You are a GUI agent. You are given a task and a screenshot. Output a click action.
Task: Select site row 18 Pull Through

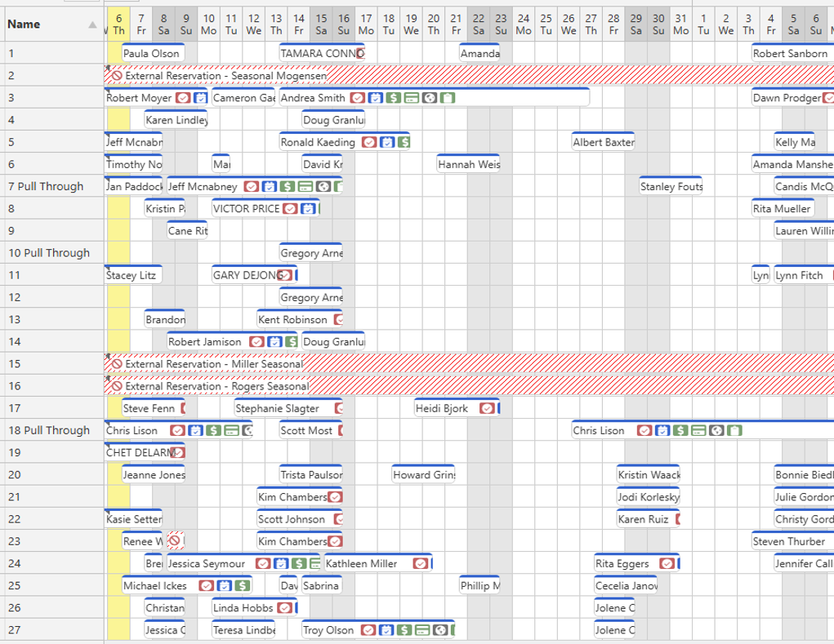click(x=52, y=430)
